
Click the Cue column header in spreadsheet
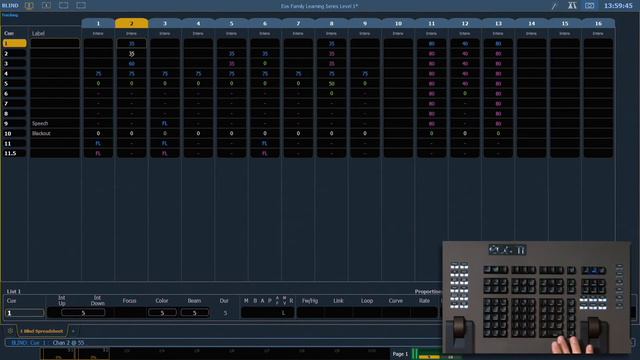tap(9, 33)
